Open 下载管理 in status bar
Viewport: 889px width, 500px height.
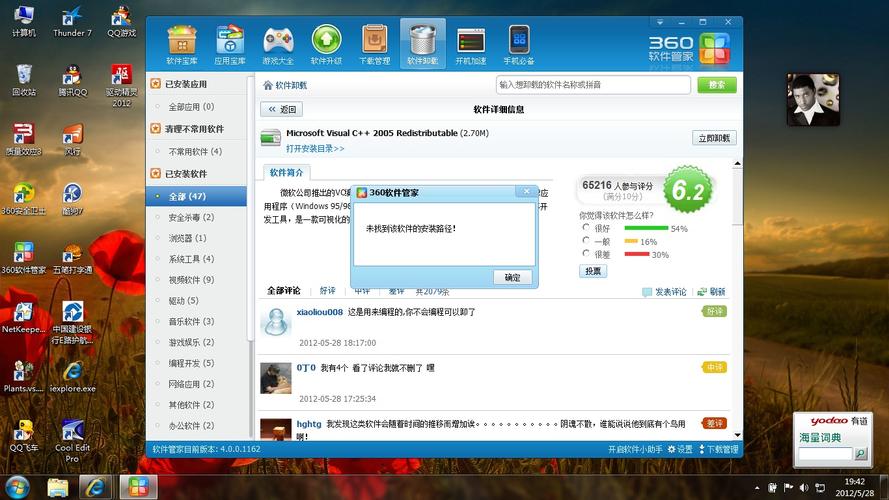coord(718,449)
